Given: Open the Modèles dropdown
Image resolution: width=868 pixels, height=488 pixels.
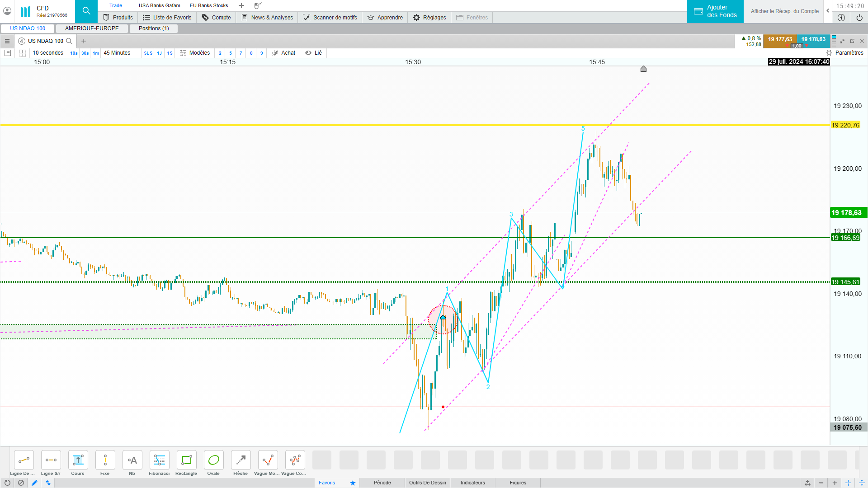Looking at the screenshot, I should [x=195, y=53].
